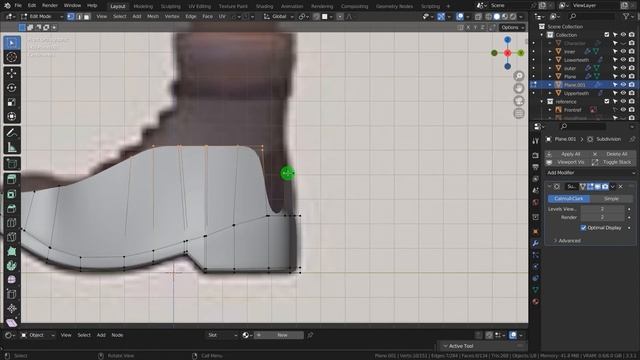Open the Add Modifier dropdown
This screenshot has height=360, width=640.
(591, 173)
